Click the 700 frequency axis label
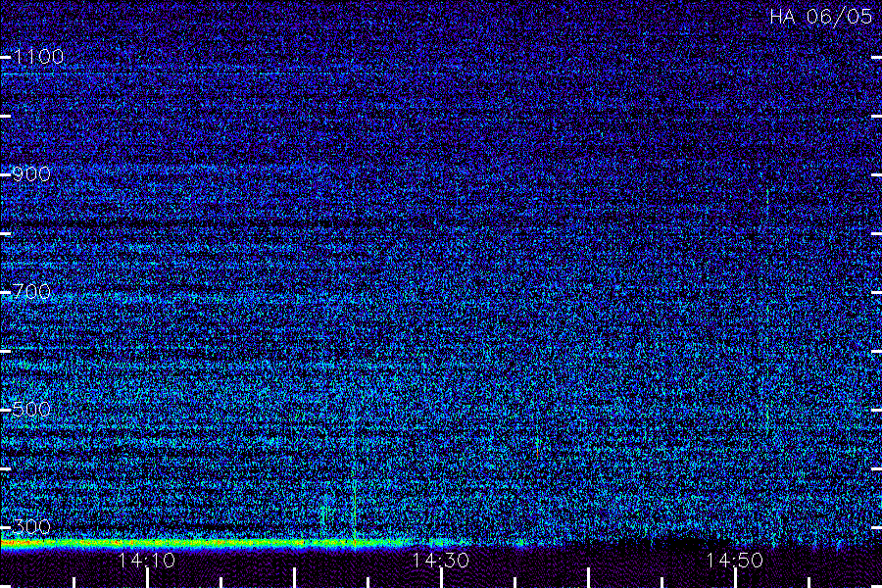 [31, 291]
